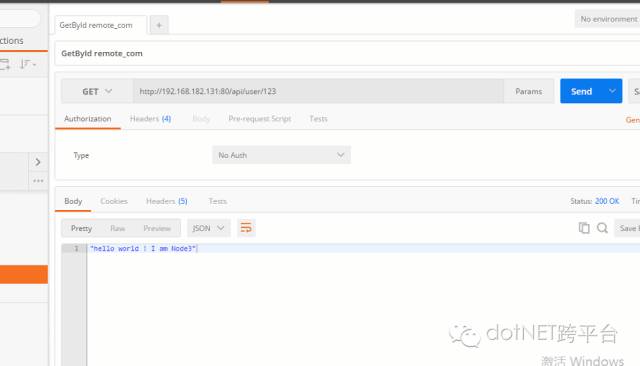Switch to the request Authorization tab
Viewport: 640px width, 366px height.
(x=87, y=119)
